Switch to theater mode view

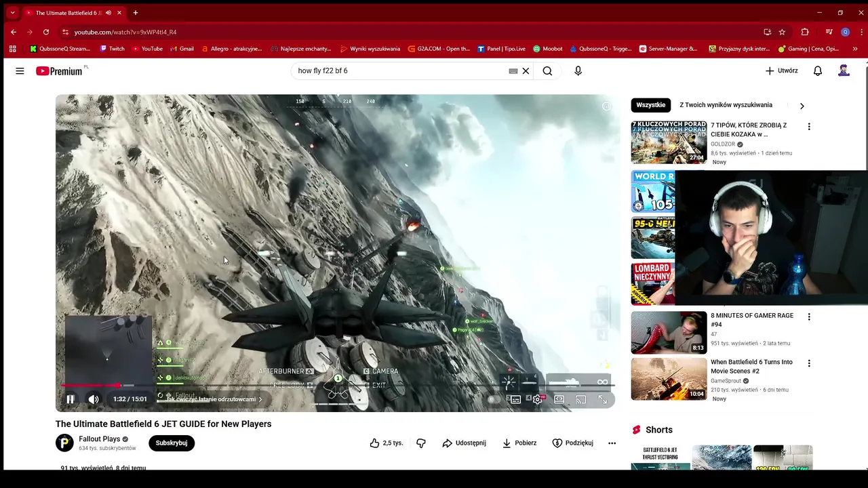559,399
